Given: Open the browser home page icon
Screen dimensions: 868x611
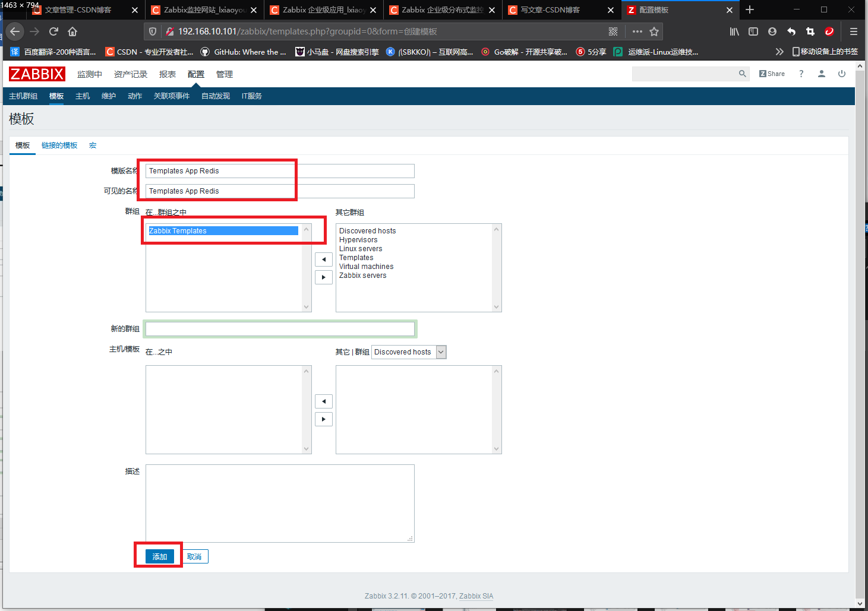Looking at the screenshot, I should point(72,31).
